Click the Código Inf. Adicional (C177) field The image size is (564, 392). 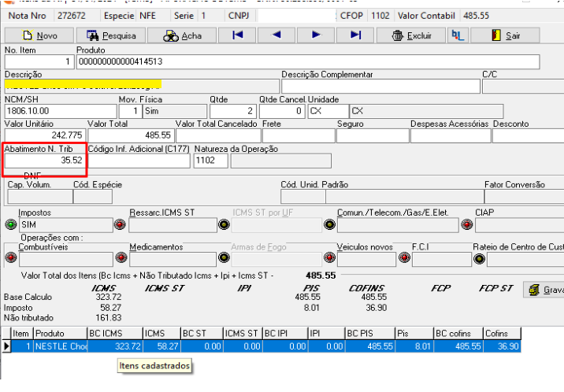pos(139,161)
